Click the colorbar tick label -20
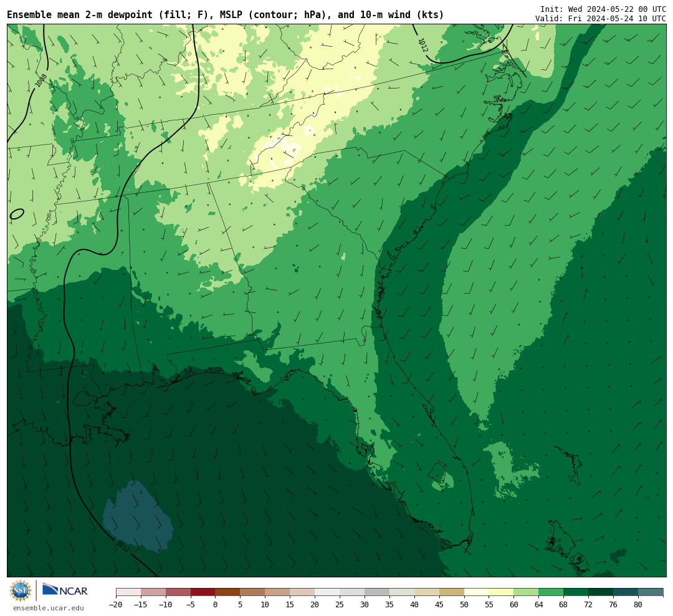The width and height of the screenshot is (673, 616). tap(116, 604)
